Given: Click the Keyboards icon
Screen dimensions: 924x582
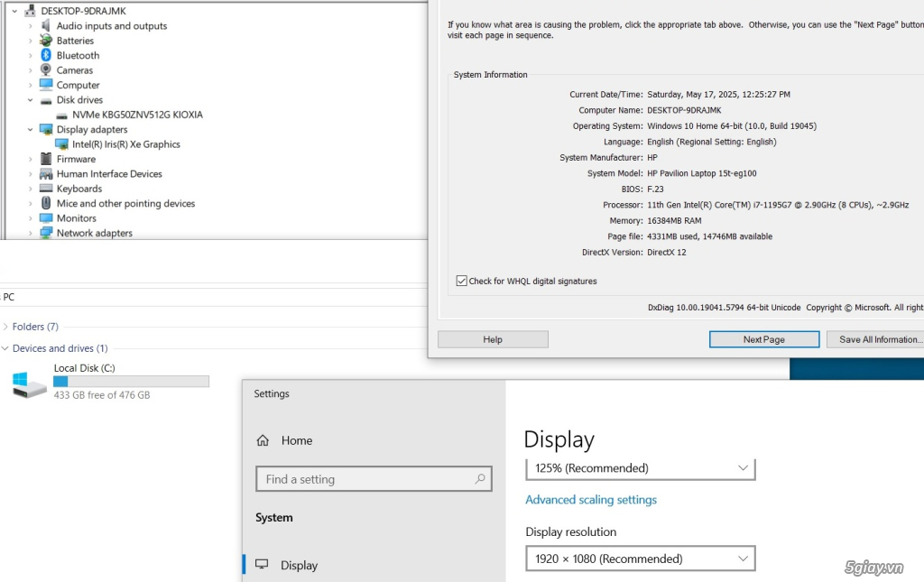Looking at the screenshot, I should point(46,188).
